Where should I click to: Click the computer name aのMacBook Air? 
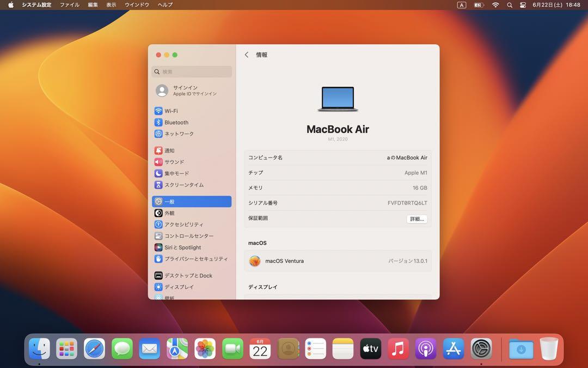[407, 158]
